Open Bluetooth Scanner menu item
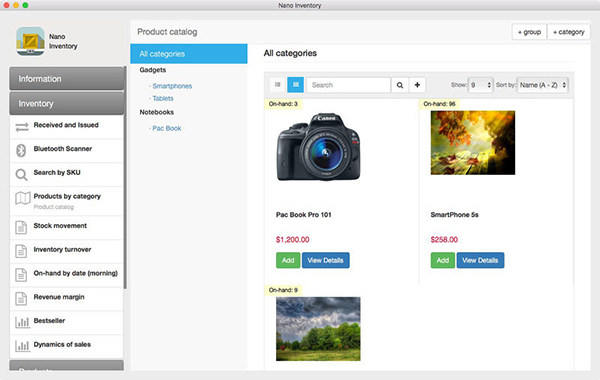 tap(67, 151)
